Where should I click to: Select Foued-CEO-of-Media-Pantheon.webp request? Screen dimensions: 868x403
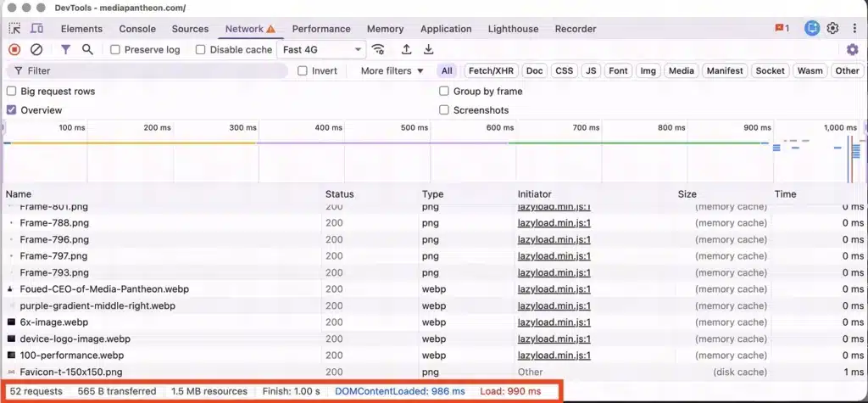(x=434, y=288)
